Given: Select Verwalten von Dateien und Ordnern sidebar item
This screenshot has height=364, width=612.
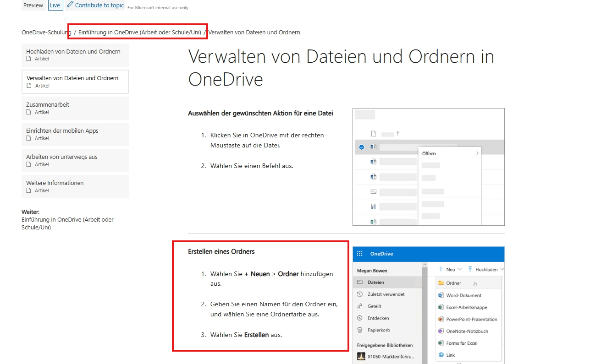Looking at the screenshot, I should coord(75,81).
